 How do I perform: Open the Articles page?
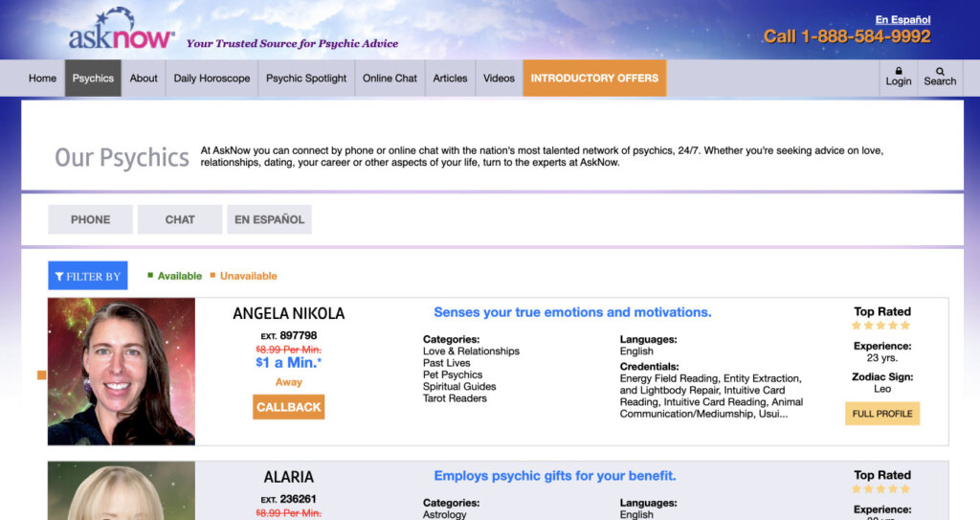tap(450, 79)
